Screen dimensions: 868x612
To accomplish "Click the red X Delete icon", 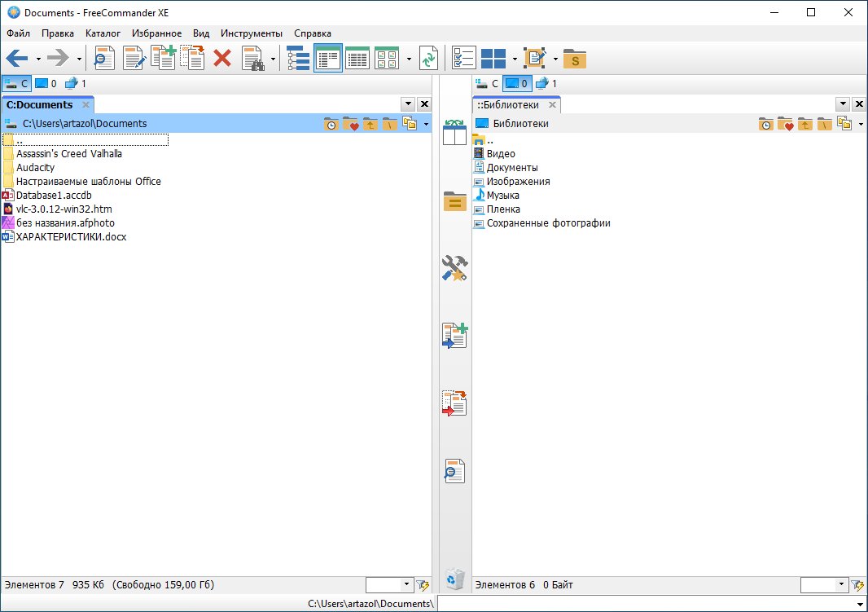I will tap(222, 58).
